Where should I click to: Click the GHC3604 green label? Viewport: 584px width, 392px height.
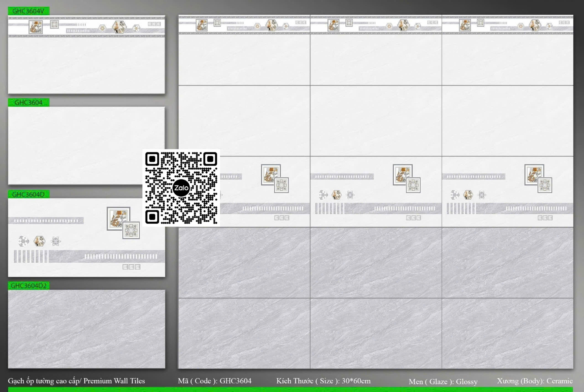[29, 103]
